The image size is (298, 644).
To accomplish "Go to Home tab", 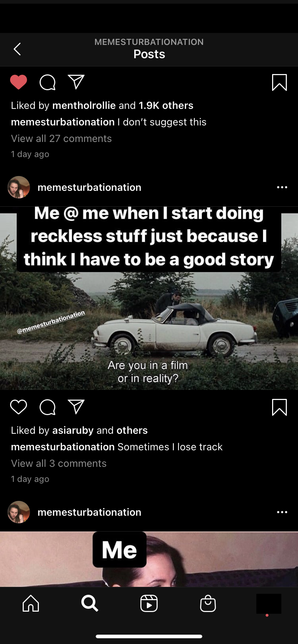I will tap(31, 603).
